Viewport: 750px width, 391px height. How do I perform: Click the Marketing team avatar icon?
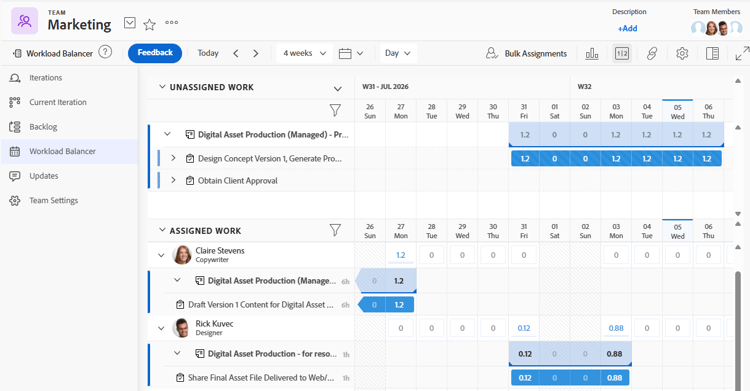pos(24,21)
